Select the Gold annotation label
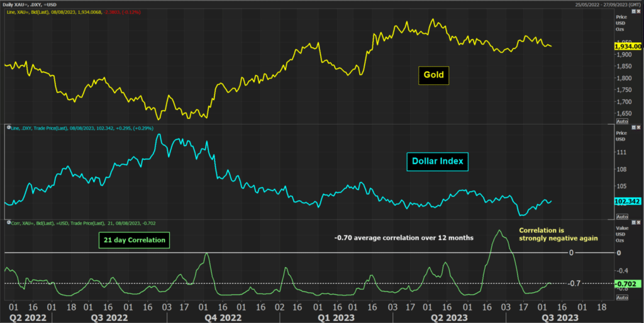The image size is (644, 323). pyautogui.click(x=434, y=75)
